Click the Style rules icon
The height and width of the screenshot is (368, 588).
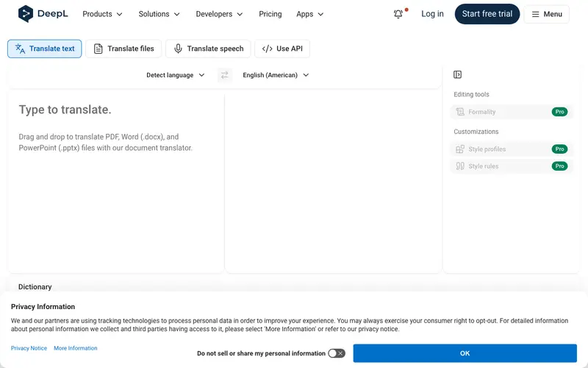click(x=460, y=166)
